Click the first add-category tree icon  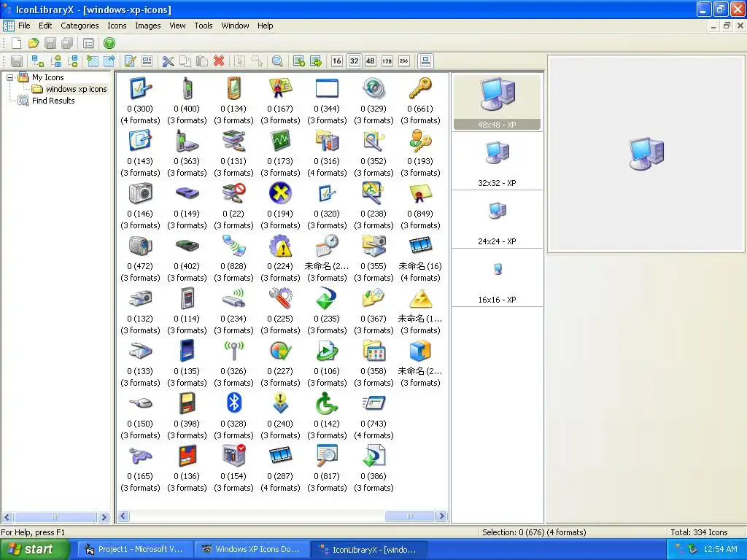point(38,61)
